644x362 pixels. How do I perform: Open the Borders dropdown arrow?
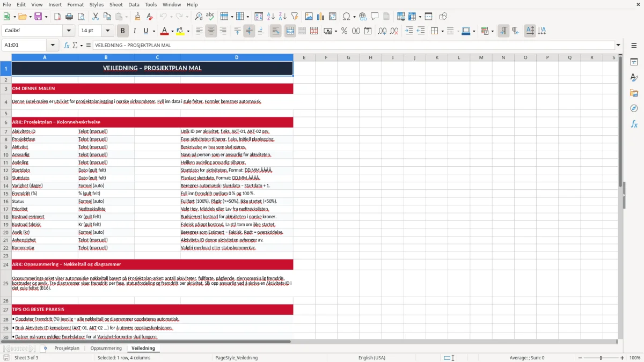[x=442, y=31]
